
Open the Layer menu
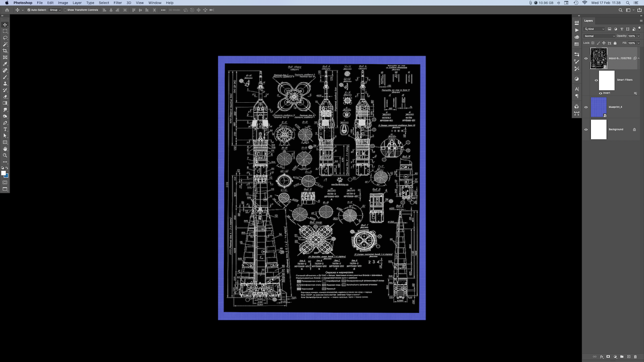click(x=77, y=3)
